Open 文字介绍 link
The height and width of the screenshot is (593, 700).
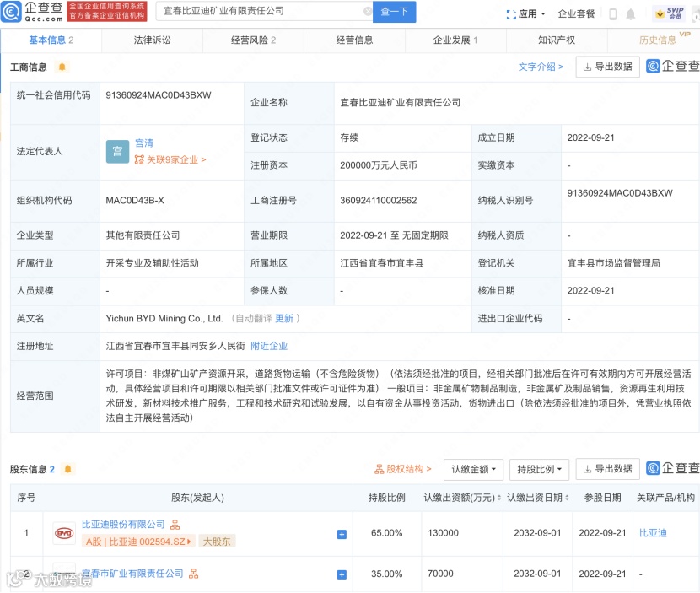[541, 67]
